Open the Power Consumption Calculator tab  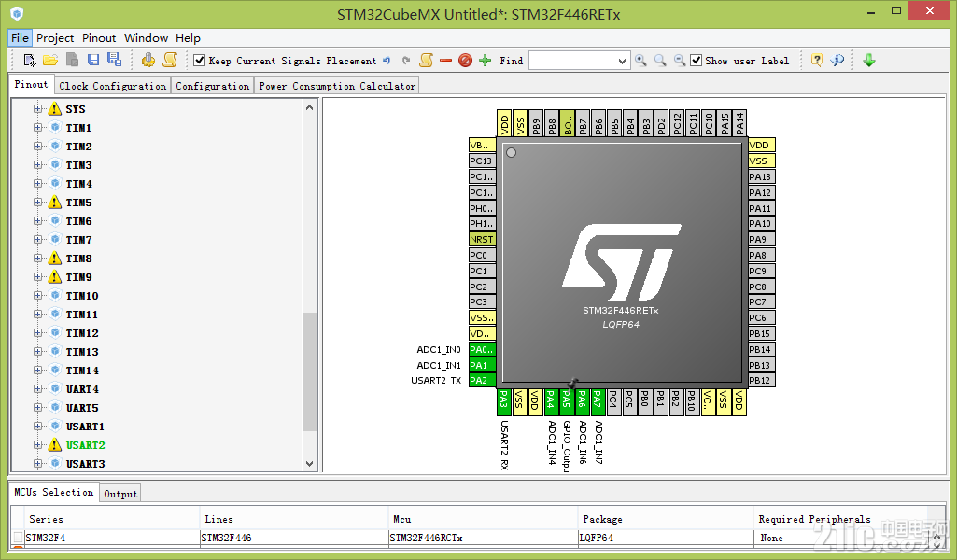(337, 86)
